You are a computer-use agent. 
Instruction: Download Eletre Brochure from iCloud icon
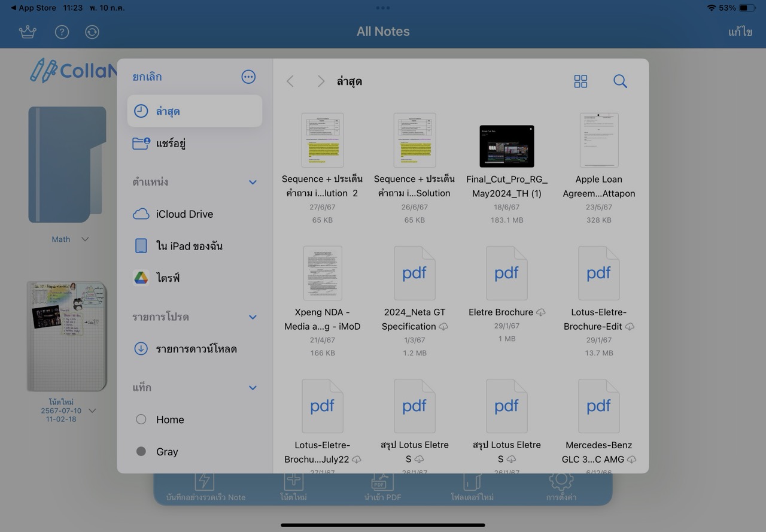(x=540, y=312)
